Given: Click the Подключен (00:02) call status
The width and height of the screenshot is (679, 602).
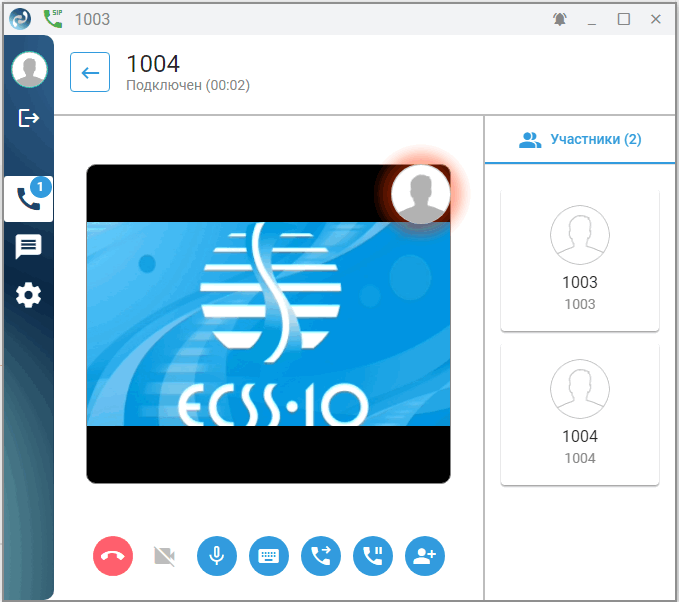Looking at the screenshot, I should (188, 85).
